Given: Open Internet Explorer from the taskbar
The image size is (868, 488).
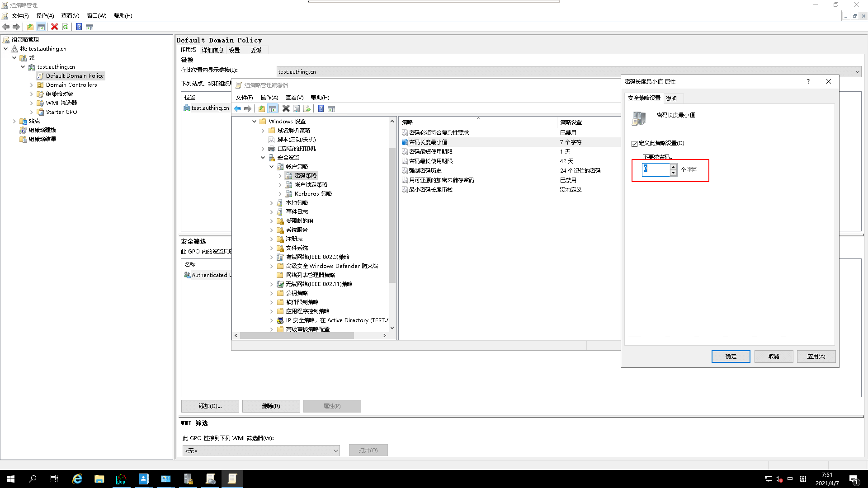Looking at the screenshot, I should 77,479.
